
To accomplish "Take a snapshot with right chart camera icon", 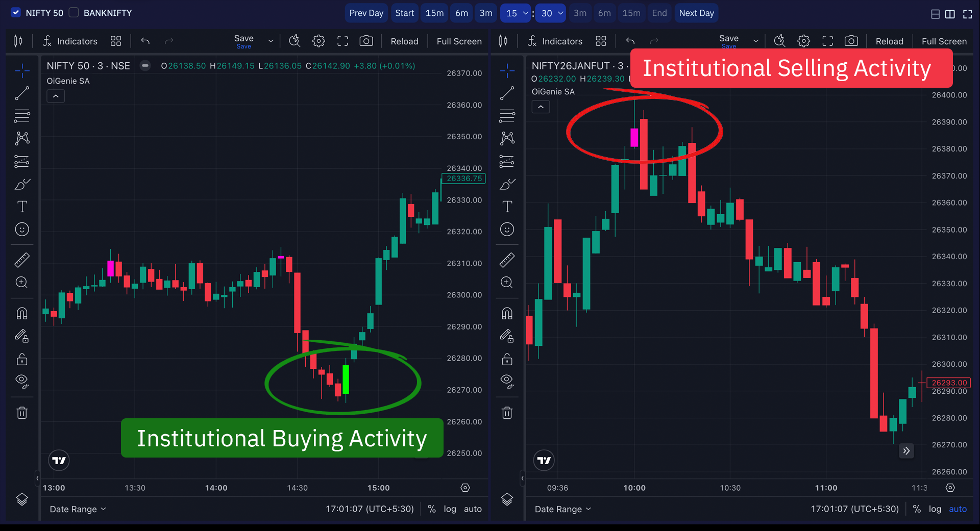I will [851, 41].
